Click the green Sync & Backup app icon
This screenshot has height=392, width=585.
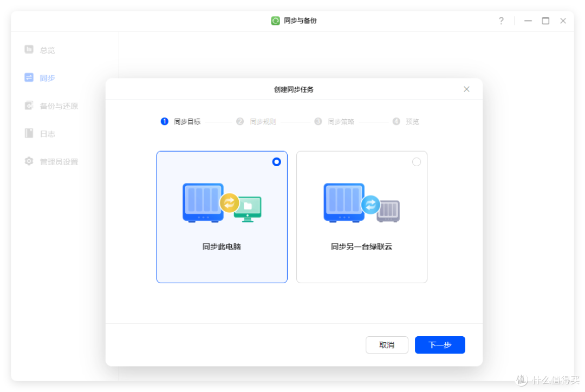[x=275, y=21]
